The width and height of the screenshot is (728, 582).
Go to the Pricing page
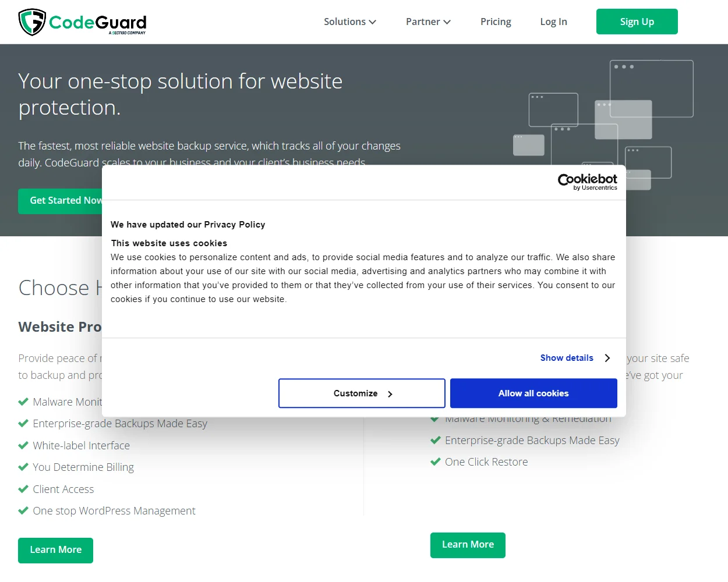pos(496,22)
